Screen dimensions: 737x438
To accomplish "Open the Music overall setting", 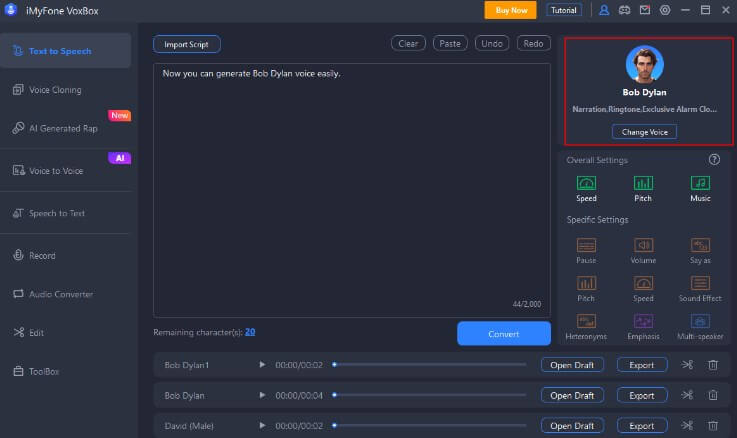I will 700,188.
